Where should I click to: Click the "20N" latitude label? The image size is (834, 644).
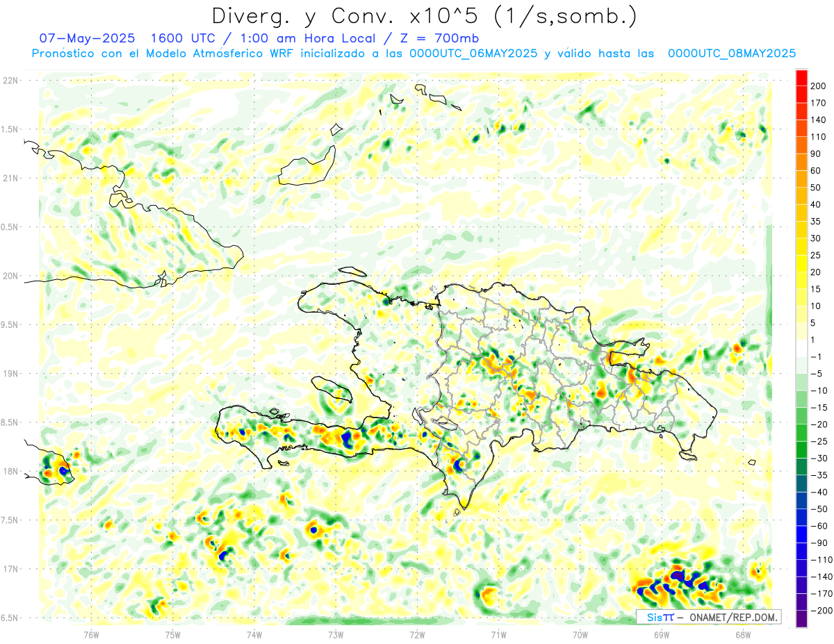pyautogui.click(x=10, y=276)
